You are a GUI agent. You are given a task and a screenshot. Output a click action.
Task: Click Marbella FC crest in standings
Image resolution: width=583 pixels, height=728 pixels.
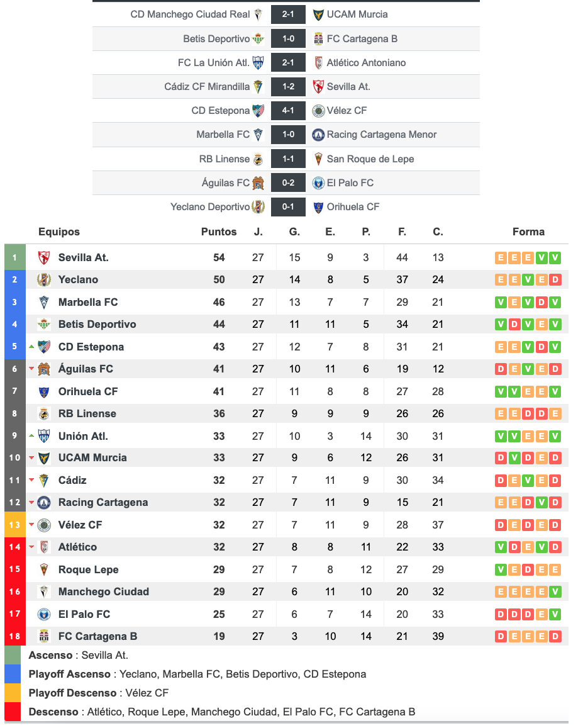tap(44, 302)
